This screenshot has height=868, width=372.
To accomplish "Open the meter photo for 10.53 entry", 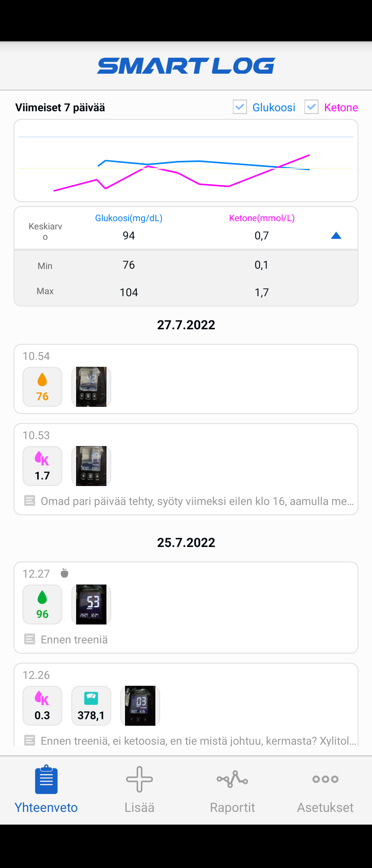I will click(91, 466).
